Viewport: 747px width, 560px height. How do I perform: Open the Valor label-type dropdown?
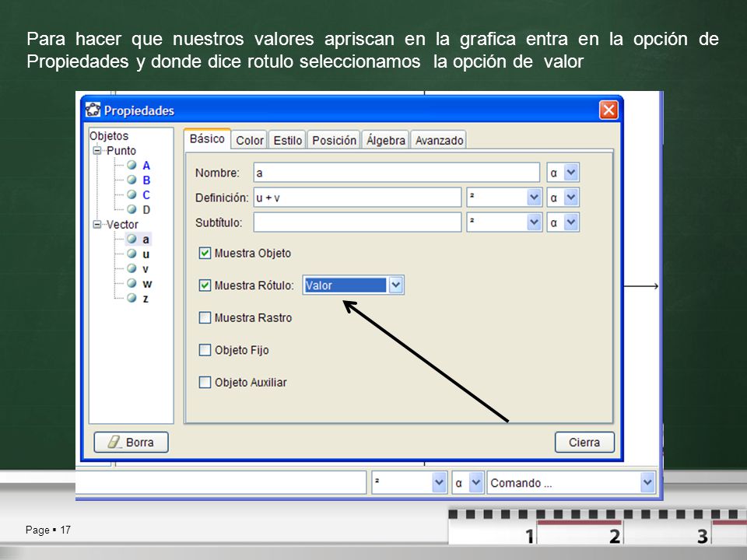[x=396, y=285]
